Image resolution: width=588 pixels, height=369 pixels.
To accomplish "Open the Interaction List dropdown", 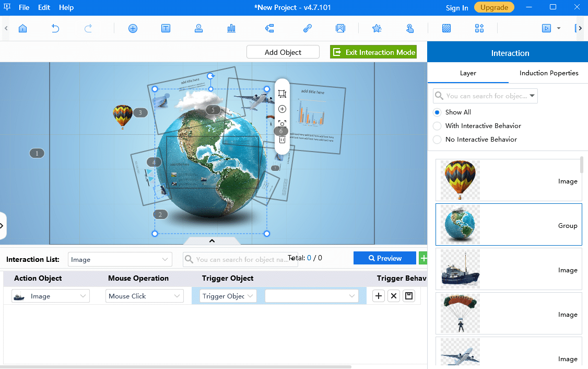I will [x=120, y=259].
